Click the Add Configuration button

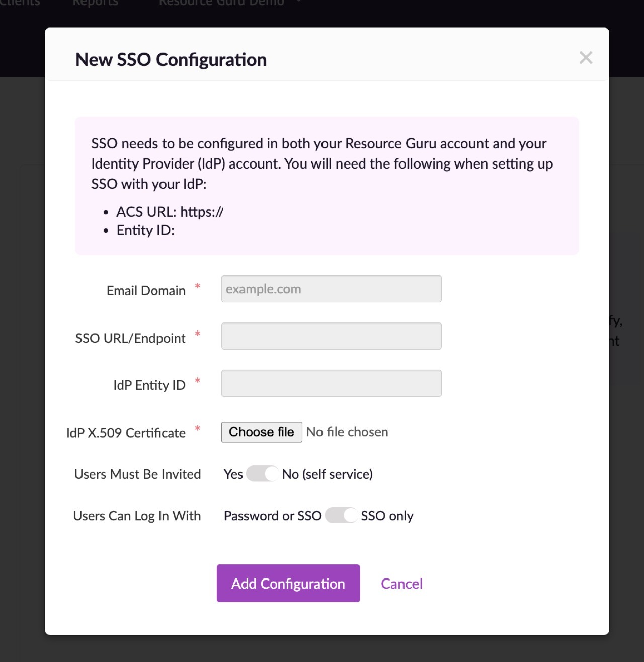[x=288, y=583]
